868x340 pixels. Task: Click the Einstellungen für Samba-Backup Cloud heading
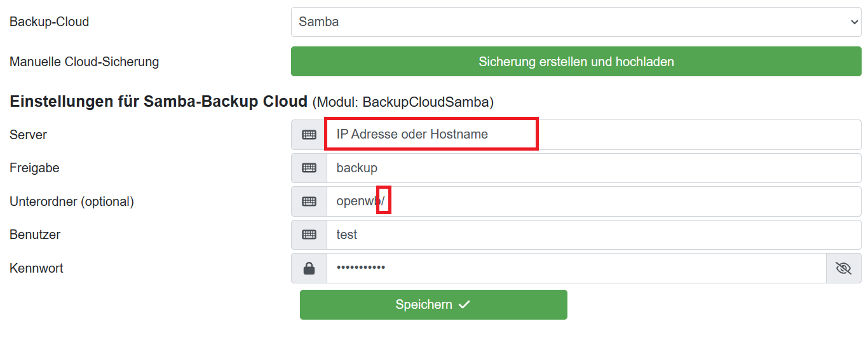(x=159, y=102)
